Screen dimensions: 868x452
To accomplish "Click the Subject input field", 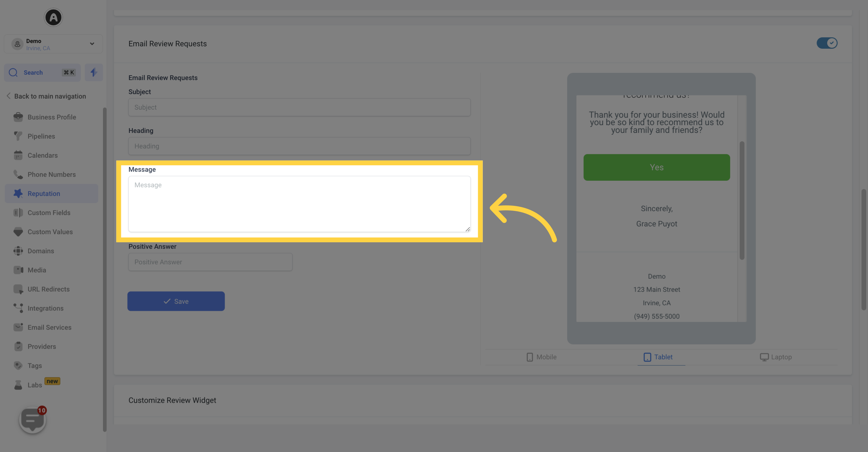I will pyautogui.click(x=300, y=107).
